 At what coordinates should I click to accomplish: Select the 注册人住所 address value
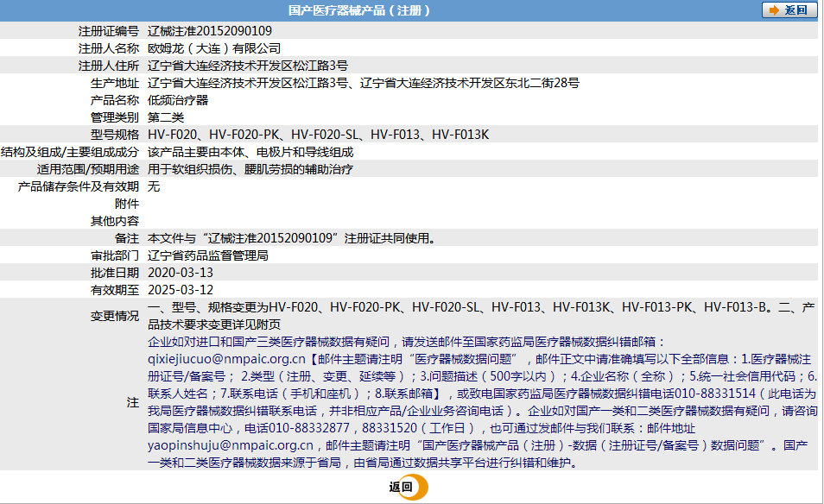coord(248,66)
